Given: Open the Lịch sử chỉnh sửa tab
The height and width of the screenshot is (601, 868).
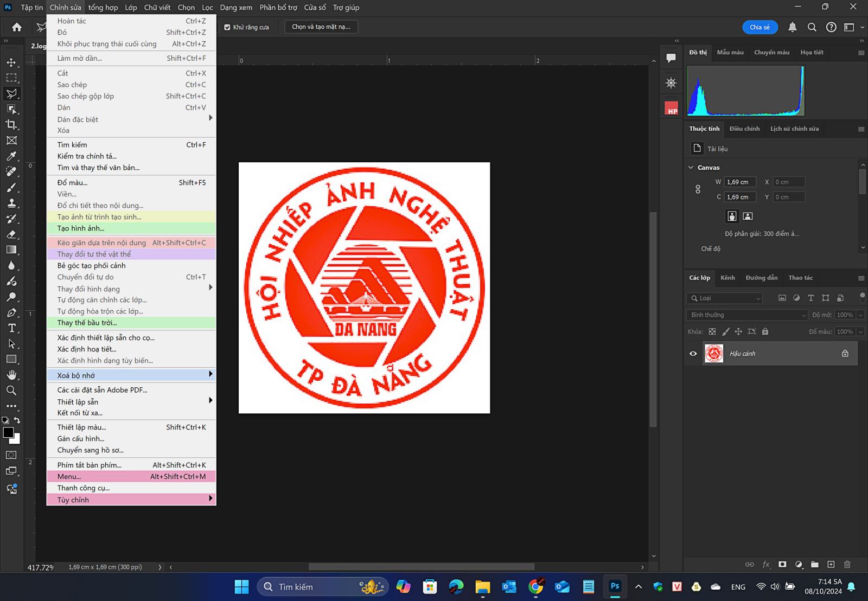Looking at the screenshot, I should (x=795, y=129).
